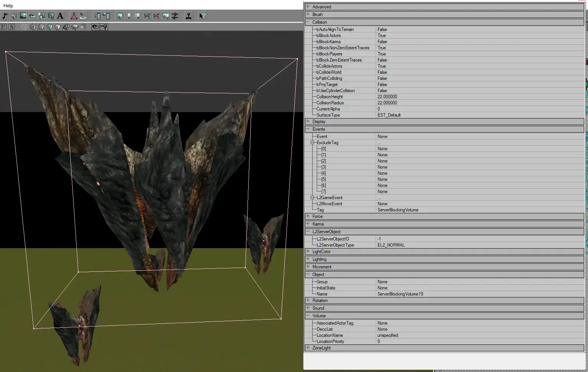The image size is (588, 372).
Task: Select the bCollideWorld property row
Action: pyautogui.click(x=445, y=72)
